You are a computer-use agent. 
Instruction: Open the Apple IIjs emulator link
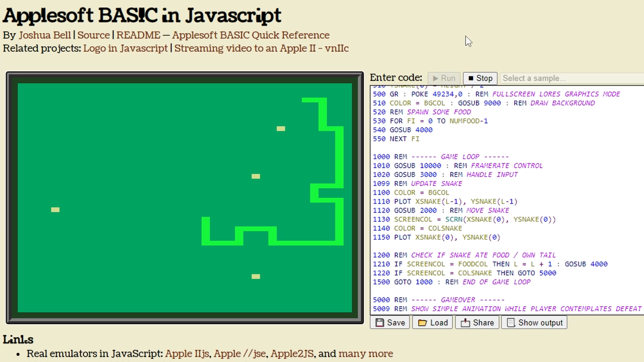coord(187,354)
